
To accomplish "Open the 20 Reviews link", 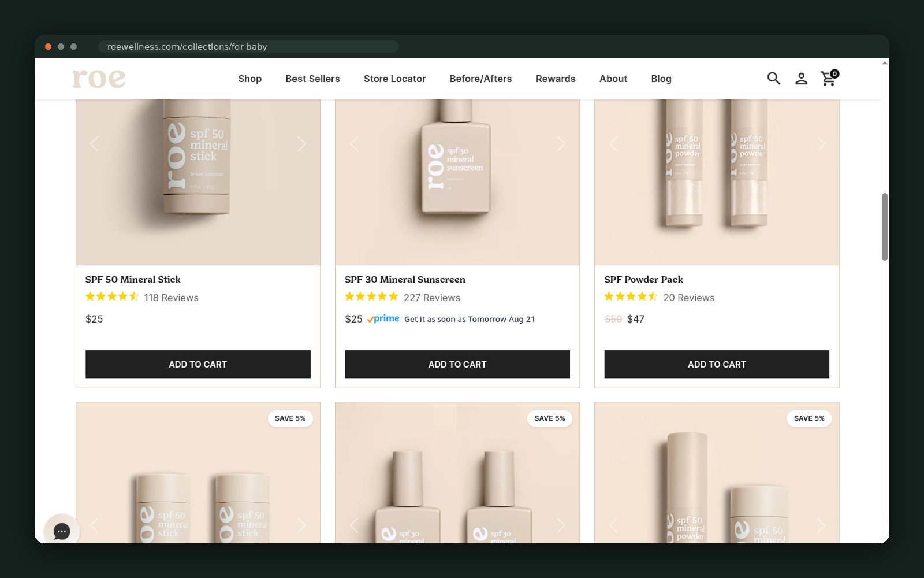I will click(x=689, y=298).
